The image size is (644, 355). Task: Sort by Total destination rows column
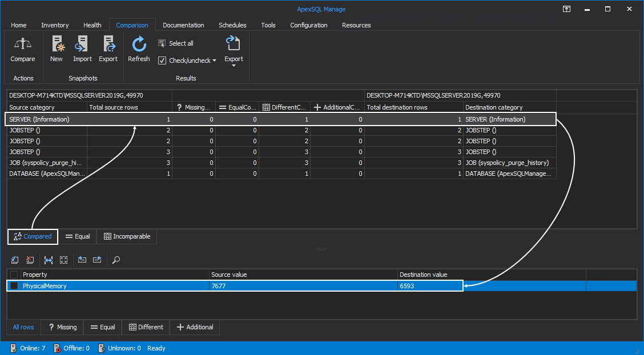click(x=414, y=107)
